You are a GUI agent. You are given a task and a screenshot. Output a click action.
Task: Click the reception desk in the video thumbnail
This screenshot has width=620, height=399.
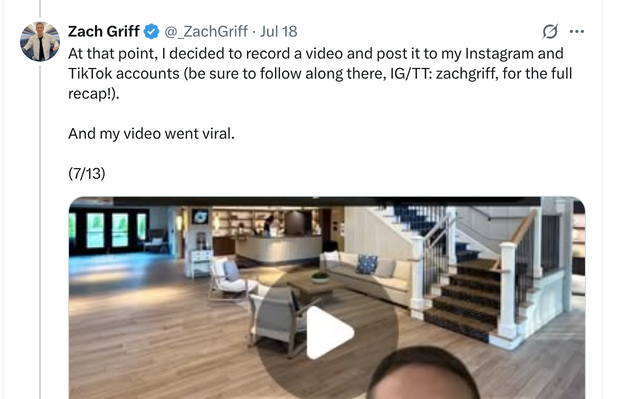279,247
